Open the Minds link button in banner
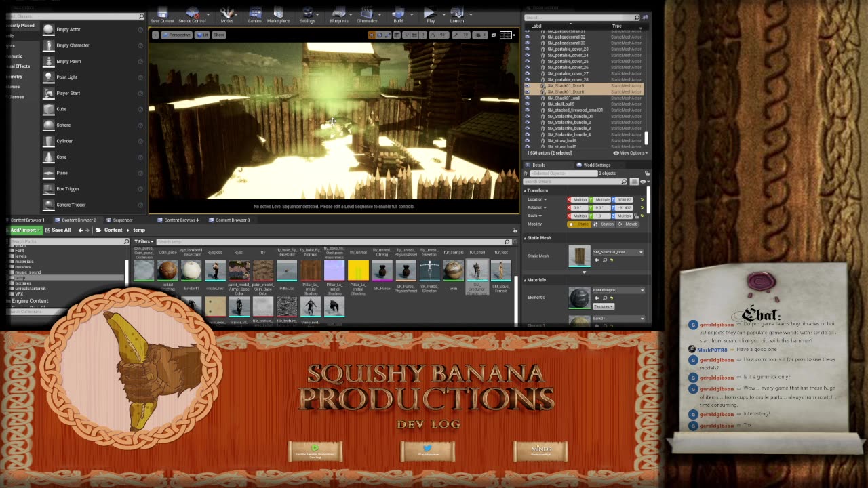Image resolution: width=868 pixels, height=488 pixels. 540,450
